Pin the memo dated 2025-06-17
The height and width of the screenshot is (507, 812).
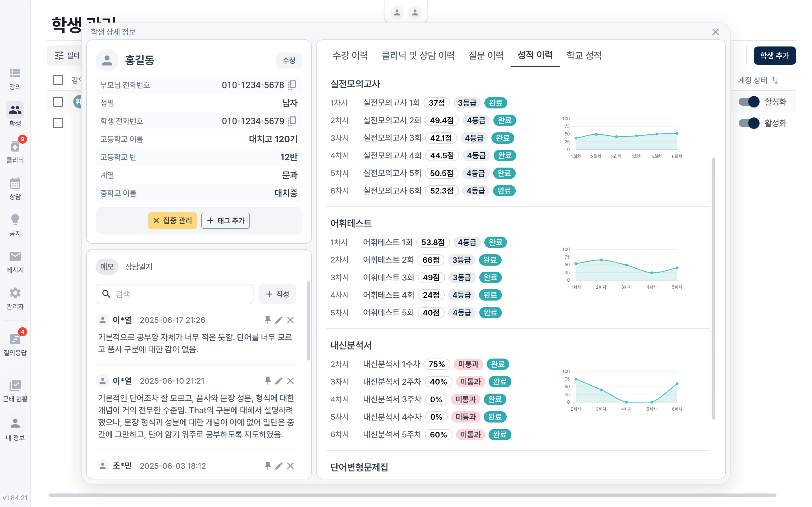(267, 320)
